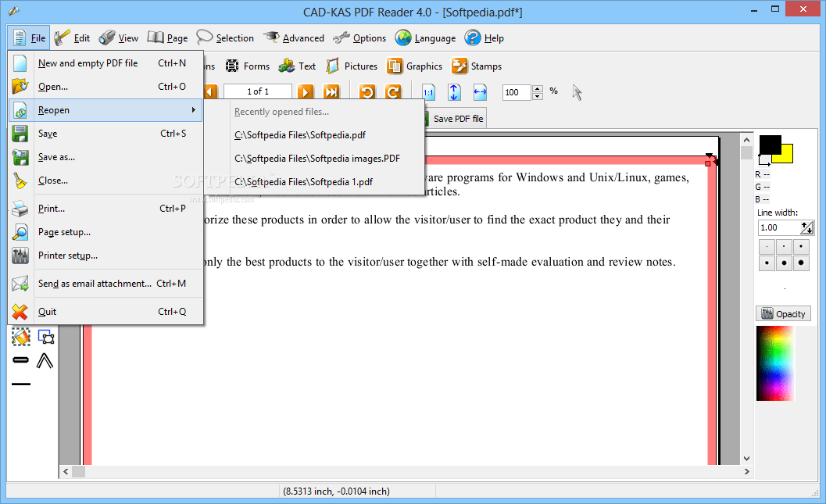Open the Page menu

click(167, 38)
